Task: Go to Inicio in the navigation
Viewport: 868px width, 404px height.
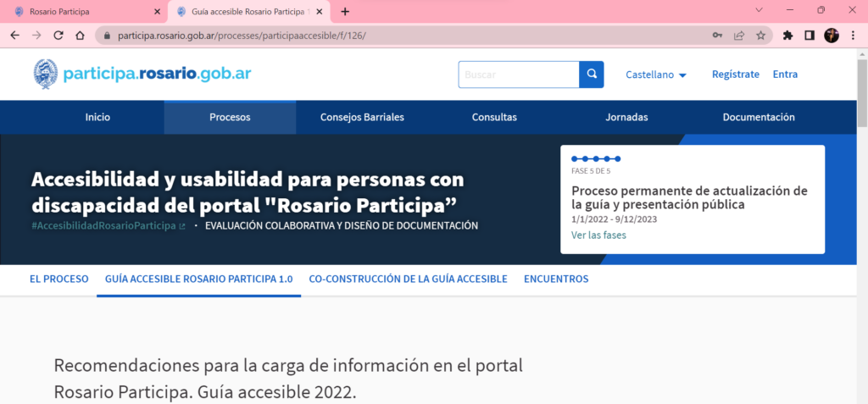Action: [97, 118]
